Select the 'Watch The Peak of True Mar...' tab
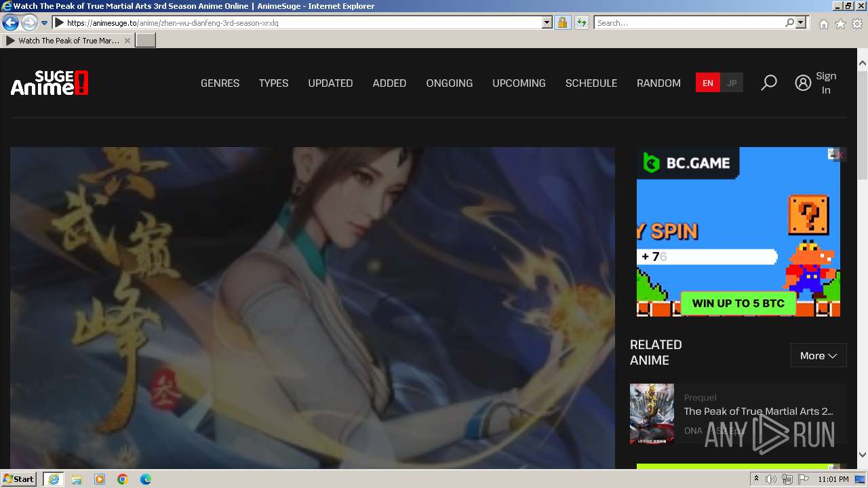This screenshot has width=868, height=488. tap(68, 41)
